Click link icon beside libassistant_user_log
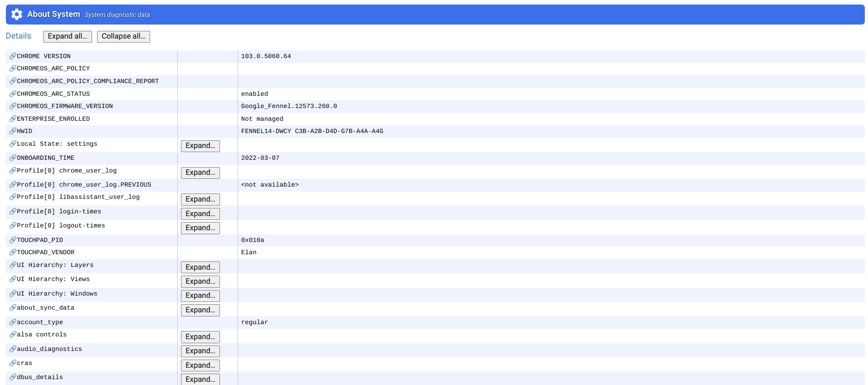 tap(13, 197)
